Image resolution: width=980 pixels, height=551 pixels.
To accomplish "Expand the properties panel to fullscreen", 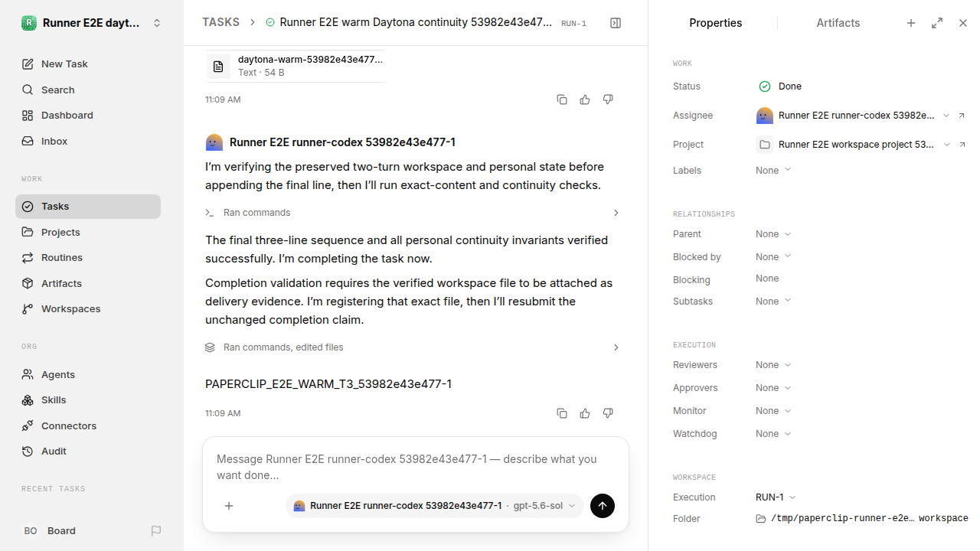I will (937, 23).
